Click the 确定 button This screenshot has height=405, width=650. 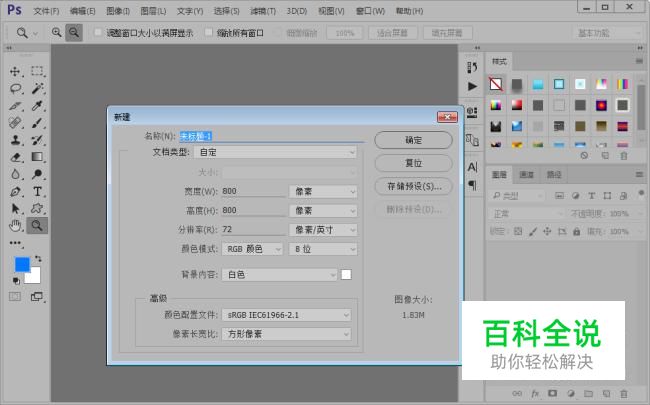[413, 140]
